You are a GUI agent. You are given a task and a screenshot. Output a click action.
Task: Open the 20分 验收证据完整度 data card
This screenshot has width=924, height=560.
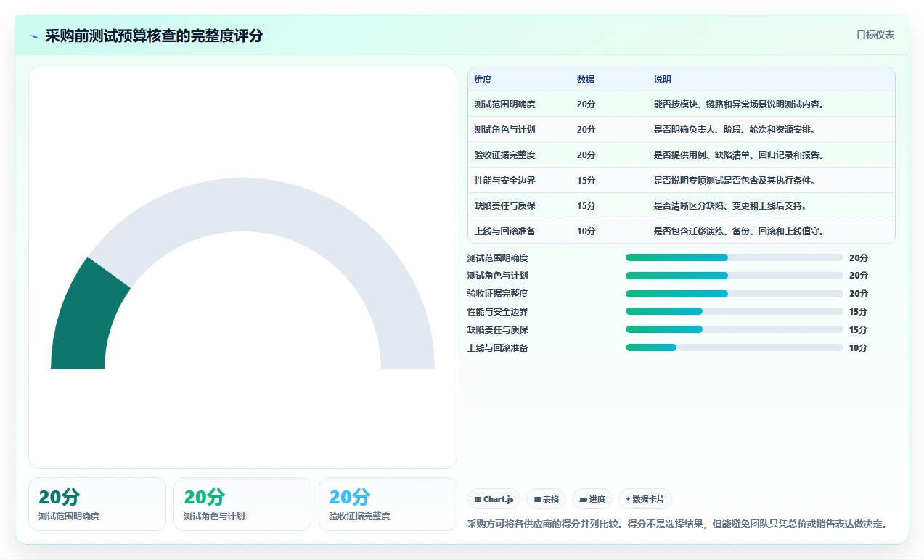(388, 504)
